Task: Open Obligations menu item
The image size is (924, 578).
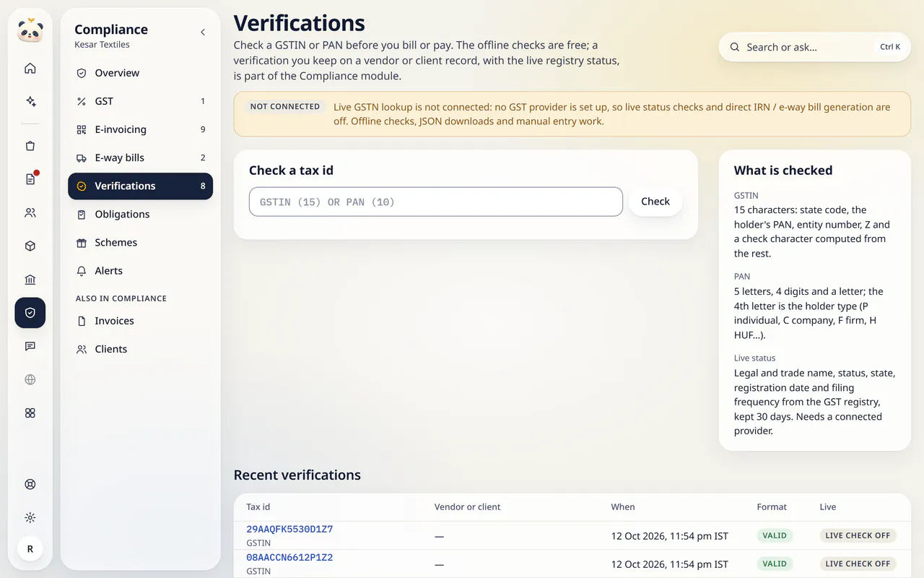Action: (141, 214)
